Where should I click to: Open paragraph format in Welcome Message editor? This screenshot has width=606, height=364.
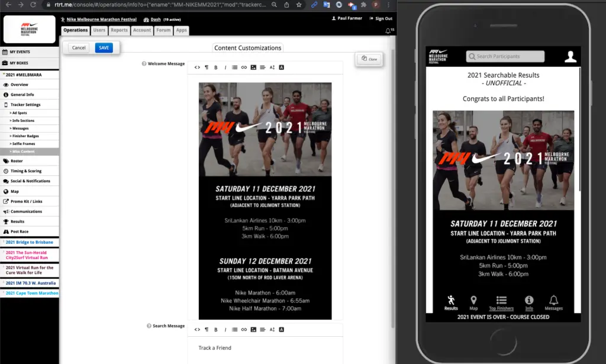point(207,67)
